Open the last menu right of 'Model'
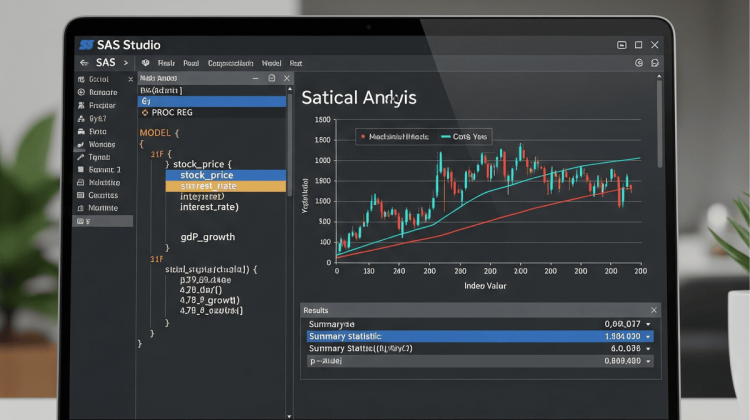 [x=296, y=63]
